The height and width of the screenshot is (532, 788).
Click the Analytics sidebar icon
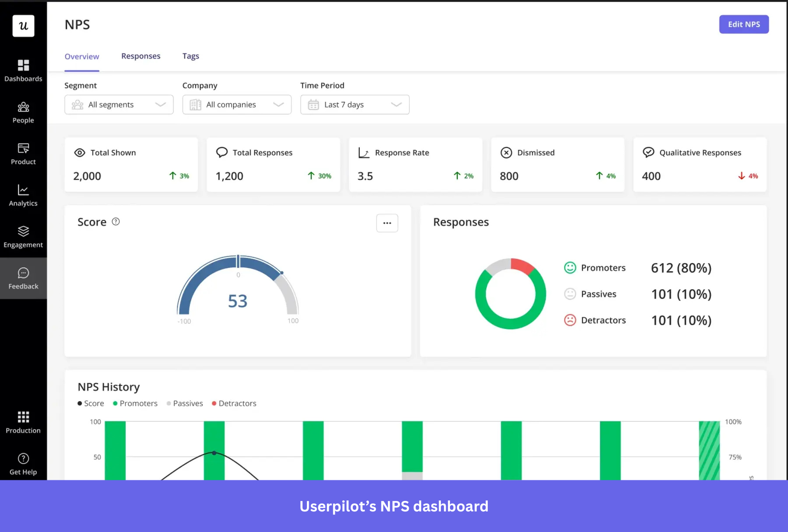click(23, 192)
